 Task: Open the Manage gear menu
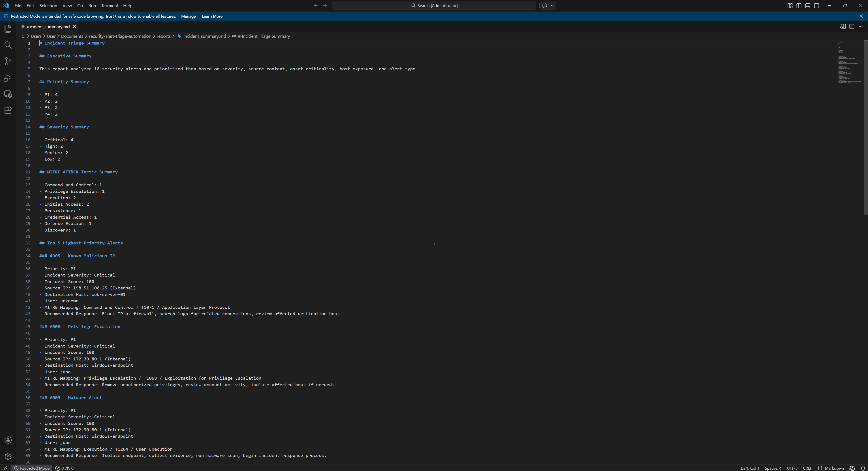(8, 456)
